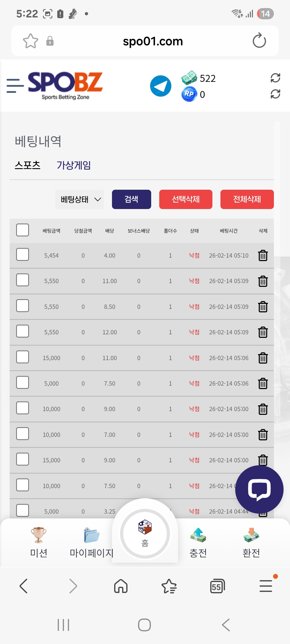Open the Telegram contact icon
Screen dimensions: 290x644
point(161,86)
